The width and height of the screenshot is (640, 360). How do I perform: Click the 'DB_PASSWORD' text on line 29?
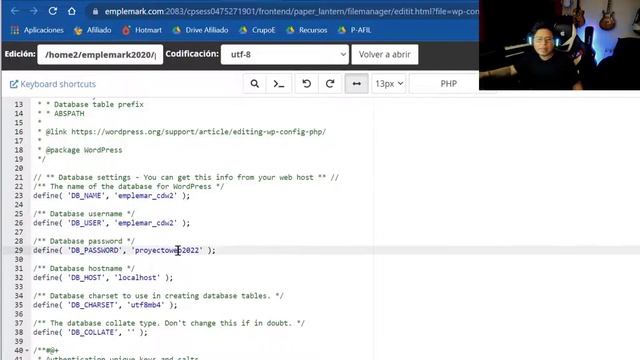click(95, 250)
